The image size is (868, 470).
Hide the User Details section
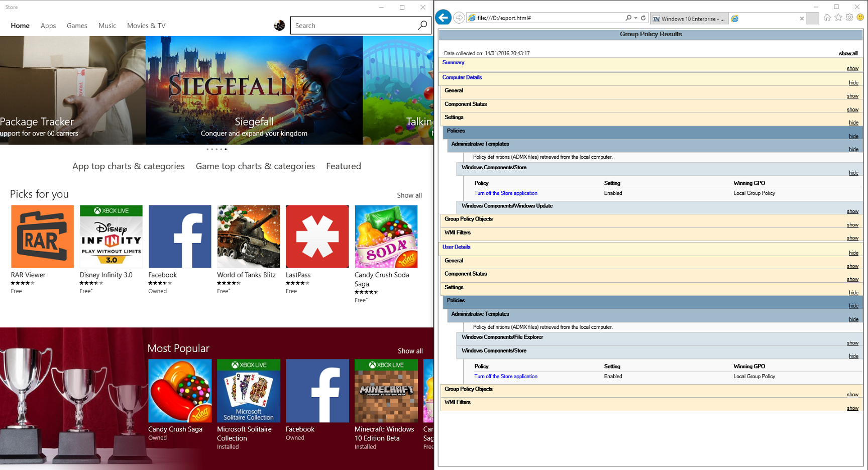tap(853, 253)
